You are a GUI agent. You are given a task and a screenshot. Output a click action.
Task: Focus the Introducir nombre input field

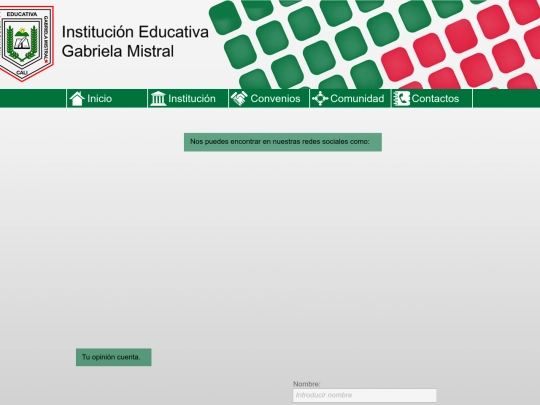point(365,395)
